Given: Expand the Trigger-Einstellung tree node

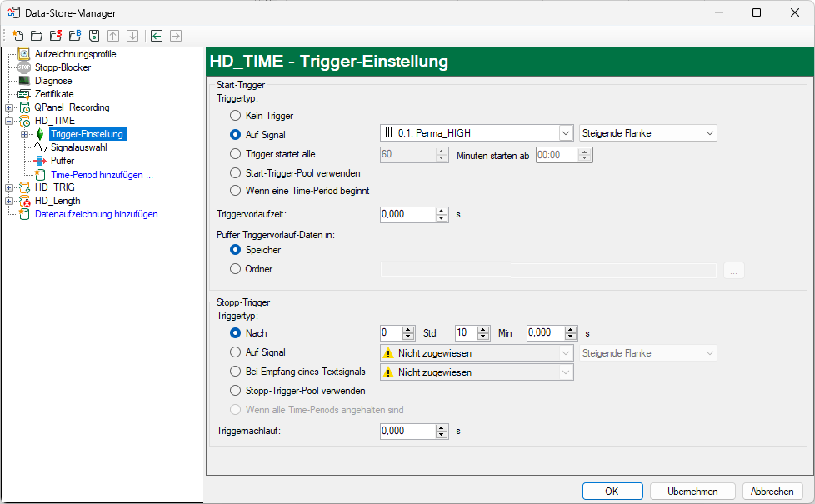Looking at the screenshot, I should tap(24, 134).
